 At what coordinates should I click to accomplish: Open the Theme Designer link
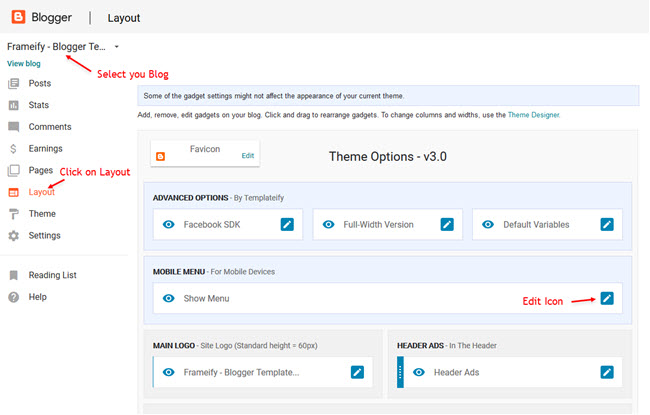[x=534, y=115]
